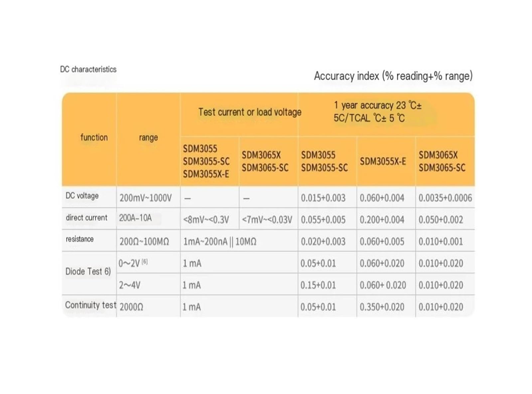
Task: Click the "0.0035+0.0006" accuracy value
Action: (x=445, y=198)
